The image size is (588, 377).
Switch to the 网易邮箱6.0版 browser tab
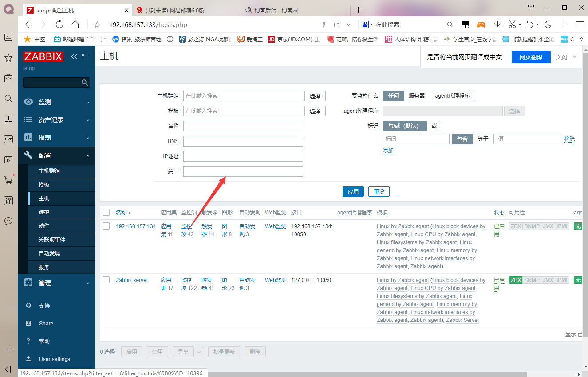[x=187, y=10]
